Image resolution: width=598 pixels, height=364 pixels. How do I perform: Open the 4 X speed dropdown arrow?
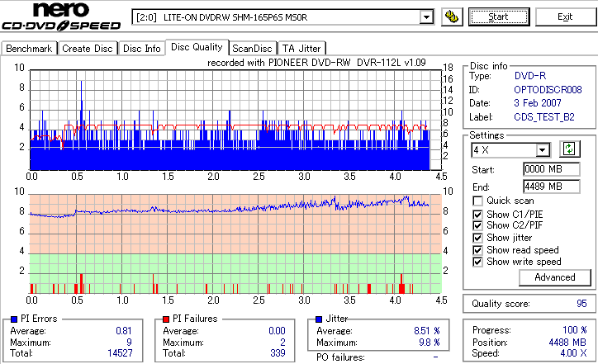coord(542,150)
